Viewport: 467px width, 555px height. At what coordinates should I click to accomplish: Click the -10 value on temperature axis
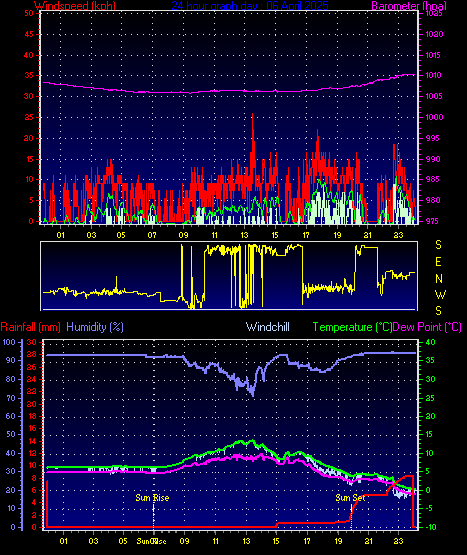click(x=431, y=527)
